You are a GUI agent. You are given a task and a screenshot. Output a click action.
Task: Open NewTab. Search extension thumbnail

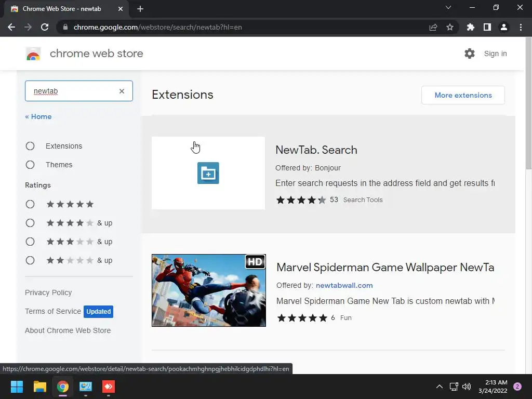coord(208,173)
